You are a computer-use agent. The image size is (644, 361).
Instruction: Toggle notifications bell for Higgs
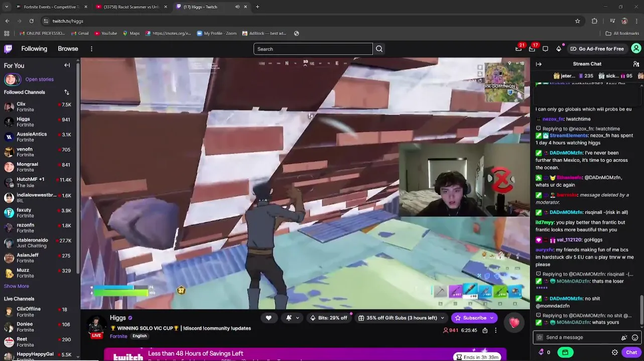click(289, 318)
